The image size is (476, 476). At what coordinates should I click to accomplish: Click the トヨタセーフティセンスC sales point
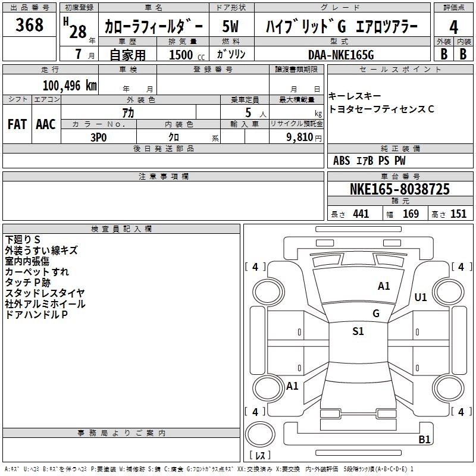(381, 109)
